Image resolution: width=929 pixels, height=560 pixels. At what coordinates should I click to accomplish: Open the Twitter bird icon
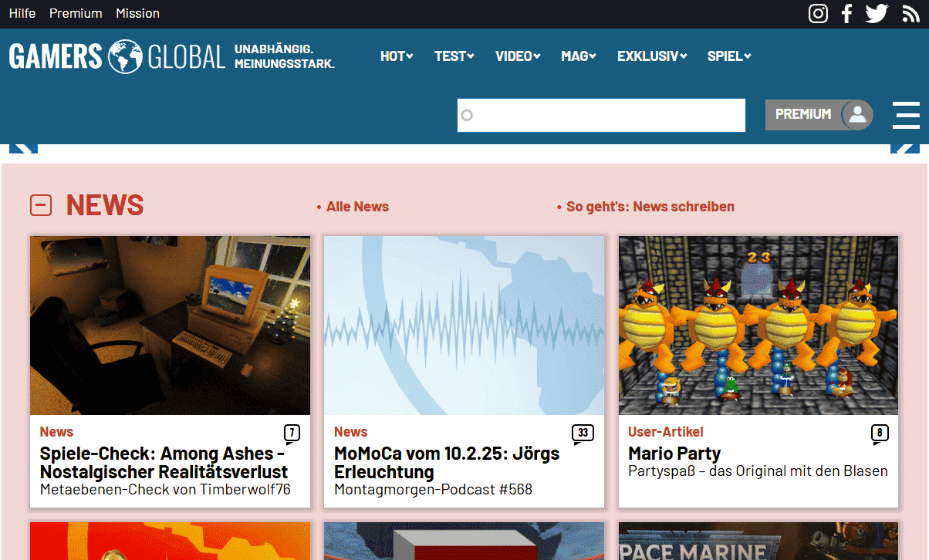point(877,13)
